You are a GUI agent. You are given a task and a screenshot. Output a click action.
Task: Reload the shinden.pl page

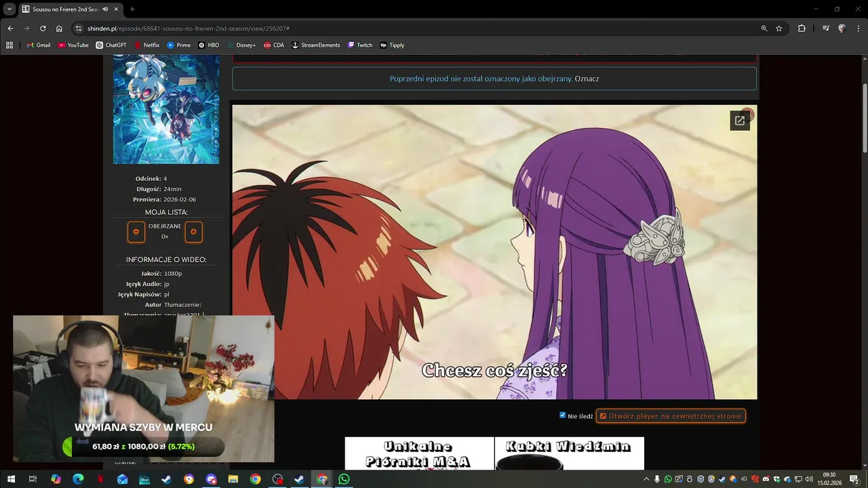click(43, 28)
